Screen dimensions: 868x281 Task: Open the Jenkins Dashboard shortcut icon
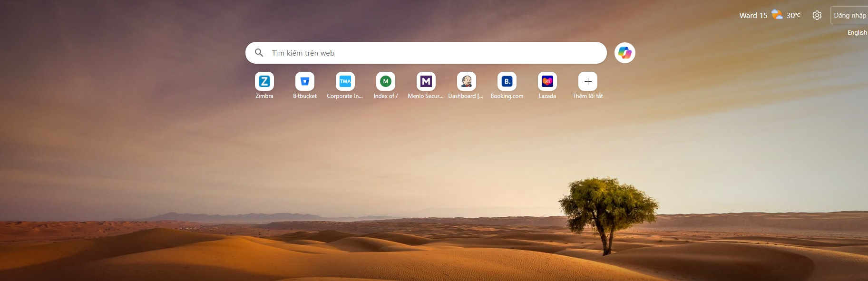466,81
